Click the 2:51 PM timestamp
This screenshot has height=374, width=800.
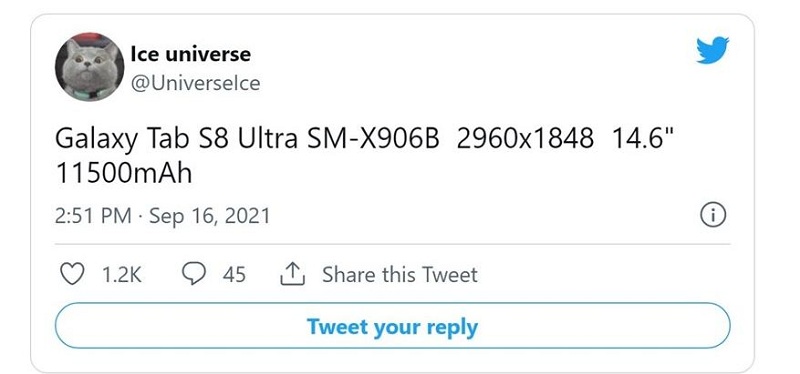(x=93, y=216)
